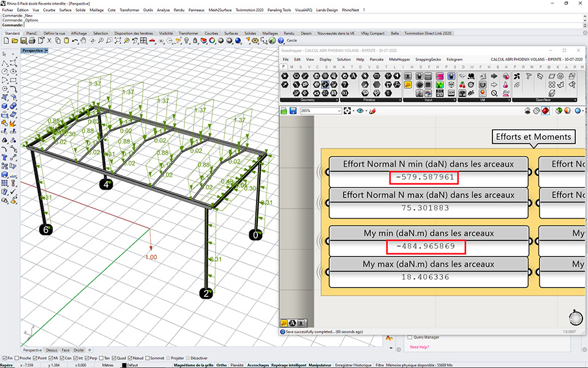Viewport: 588px width, 368px height.
Task: Click the cherry icon in Util panel
Action: (462, 85)
